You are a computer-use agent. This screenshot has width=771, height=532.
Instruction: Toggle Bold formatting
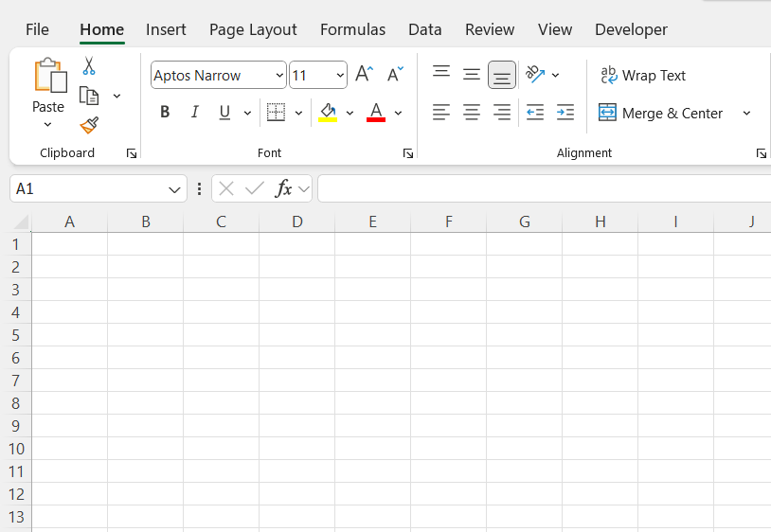(165, 113)
